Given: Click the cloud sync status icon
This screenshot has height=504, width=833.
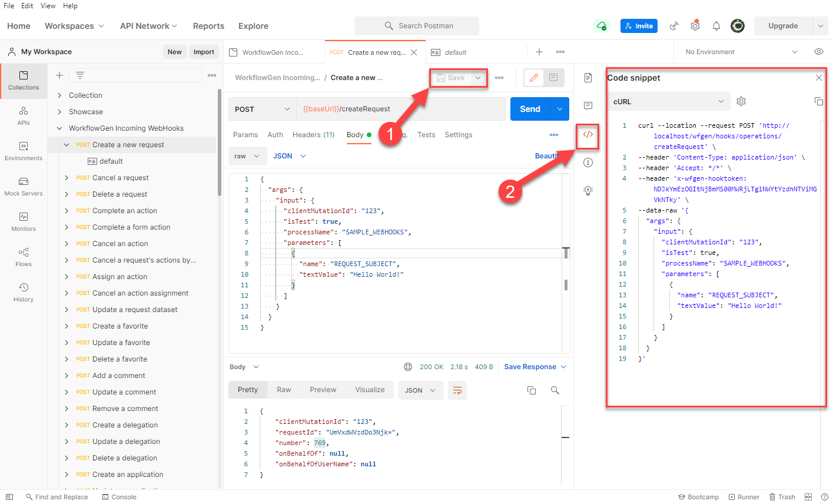Looking at the screenshot, I should pyautogui.click(x=601, y=26).
